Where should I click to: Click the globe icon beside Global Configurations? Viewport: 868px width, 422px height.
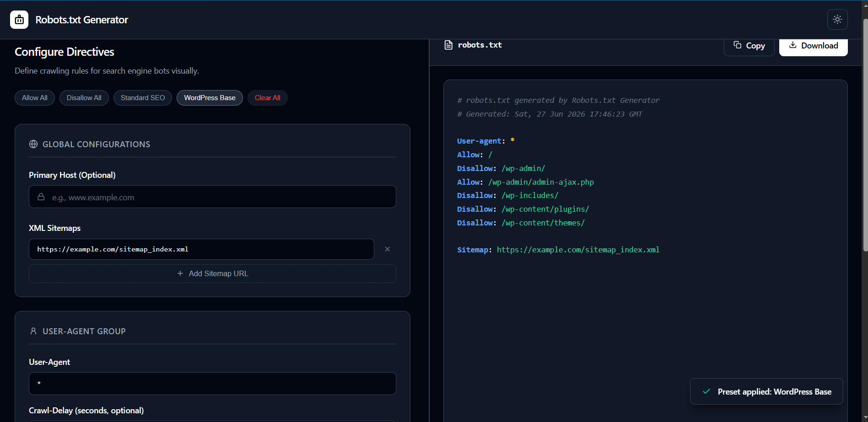[x=33, y=144]
